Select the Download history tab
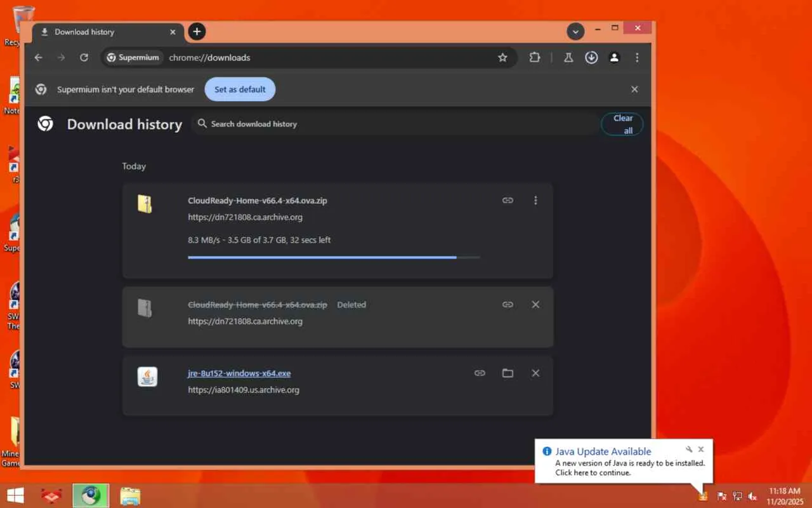 pyautogui.click(x=108, y=32)
